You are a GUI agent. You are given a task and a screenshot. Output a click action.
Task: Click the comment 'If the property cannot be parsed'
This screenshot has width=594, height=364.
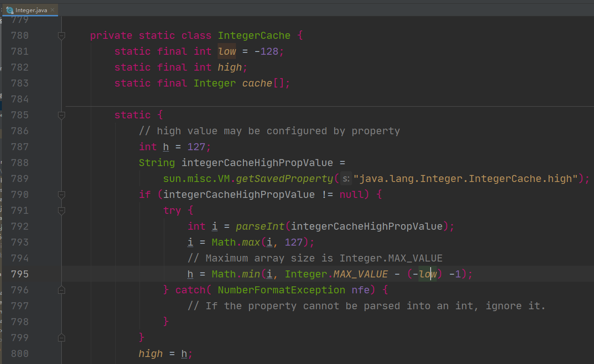367,306
